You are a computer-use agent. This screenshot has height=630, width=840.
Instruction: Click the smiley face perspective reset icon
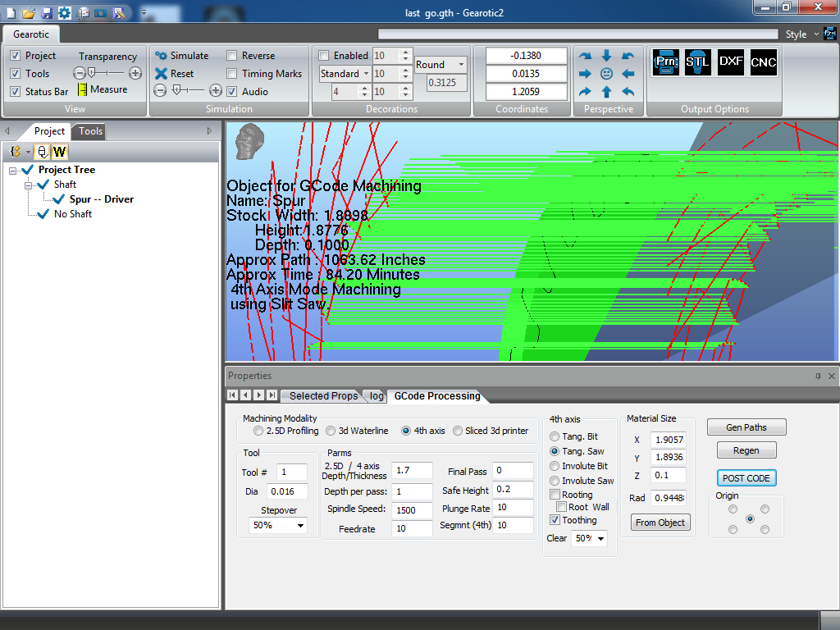coord(607,74)
